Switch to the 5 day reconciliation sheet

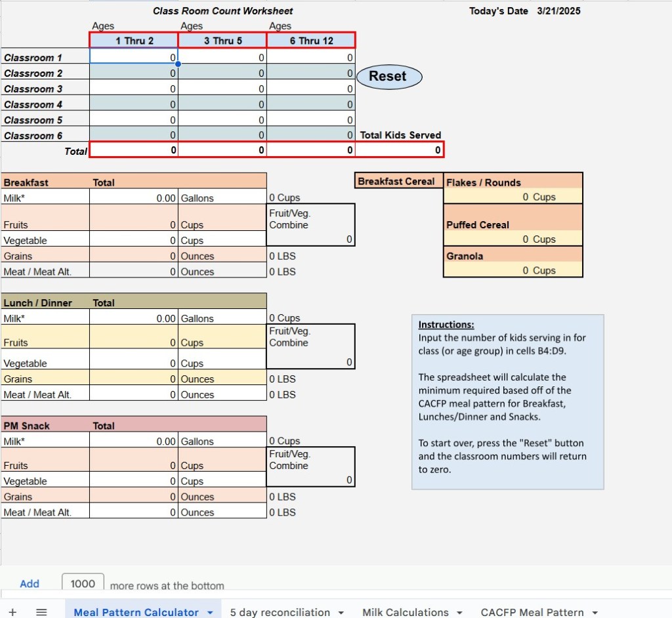280,613
